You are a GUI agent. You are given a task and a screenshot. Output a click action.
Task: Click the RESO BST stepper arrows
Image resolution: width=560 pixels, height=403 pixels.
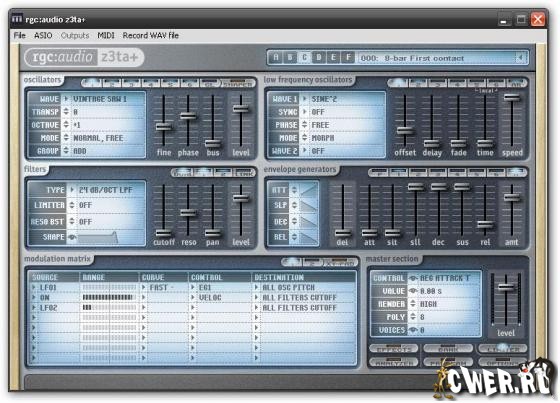(72, 222)
